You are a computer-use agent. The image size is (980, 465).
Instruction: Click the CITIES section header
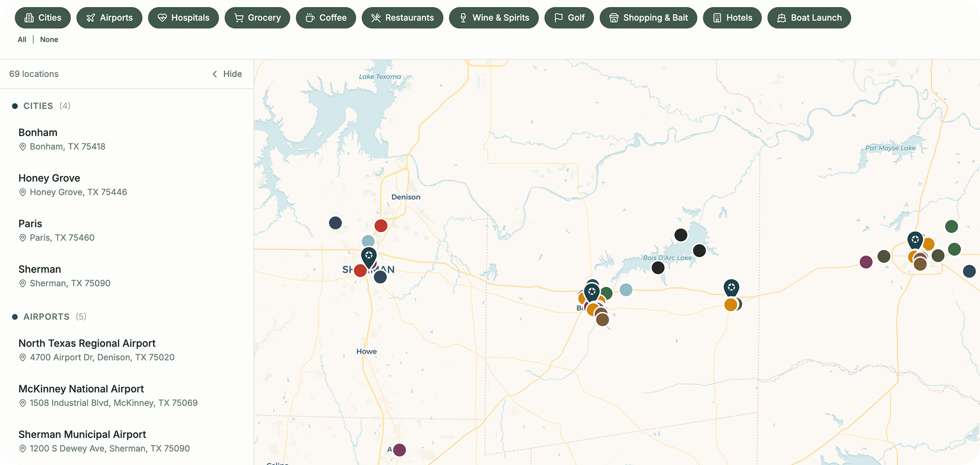point(38,106)
